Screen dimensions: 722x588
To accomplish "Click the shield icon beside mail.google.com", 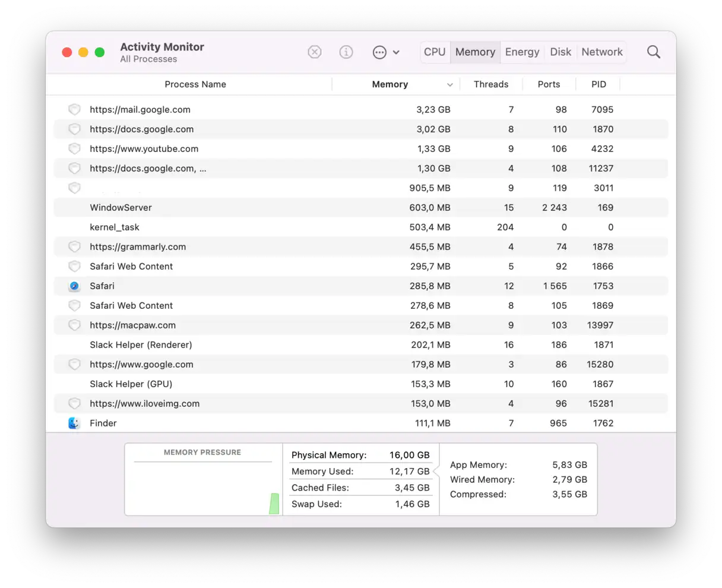I will 74,110.
